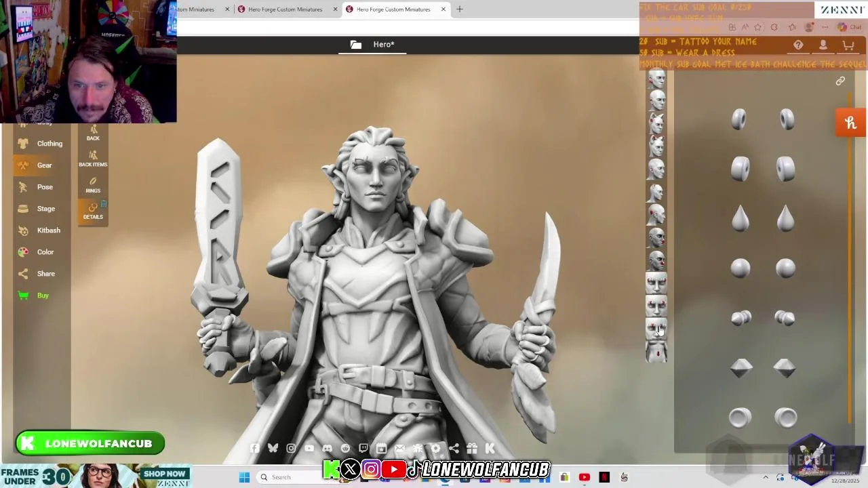Image resolution: width=868 pixels, height=488 pixels.
Task: Click the green Buy button
Action: tap(41, 296)
